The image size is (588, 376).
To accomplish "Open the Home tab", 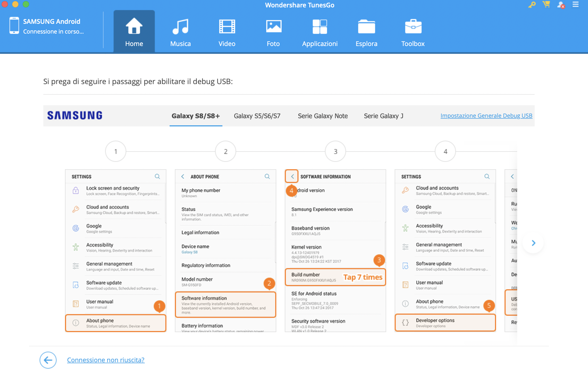I will (134, 31).
